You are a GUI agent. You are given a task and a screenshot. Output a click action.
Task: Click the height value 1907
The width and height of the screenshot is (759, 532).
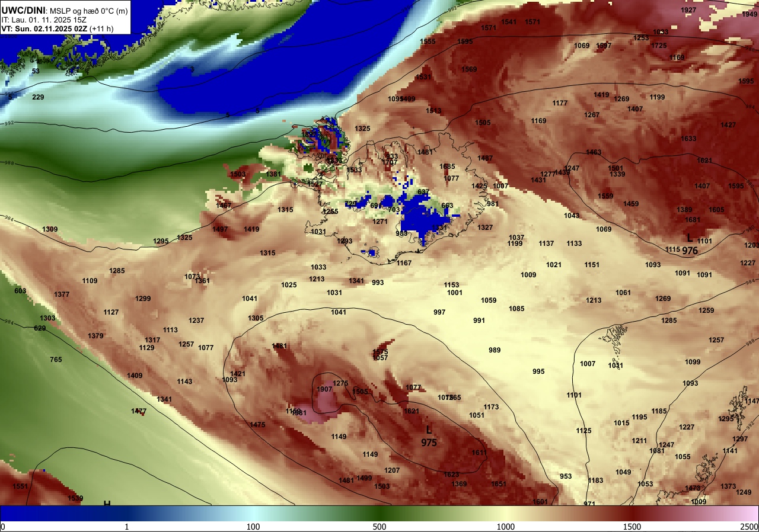[324, 389]
